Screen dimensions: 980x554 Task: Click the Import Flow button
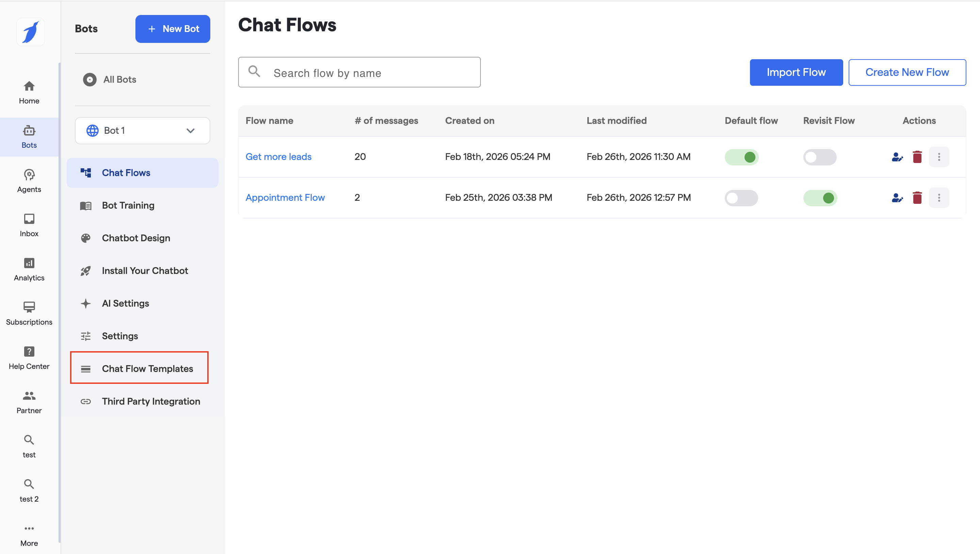point(796,72)
